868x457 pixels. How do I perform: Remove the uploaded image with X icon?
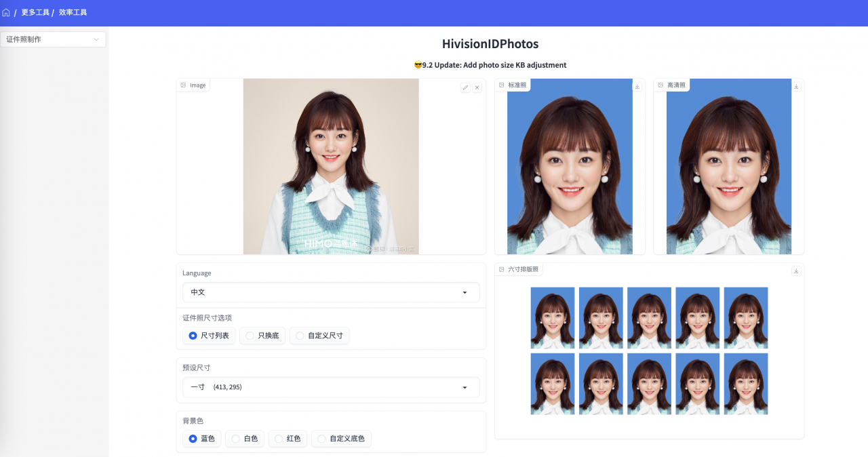(x=477, y=87)
